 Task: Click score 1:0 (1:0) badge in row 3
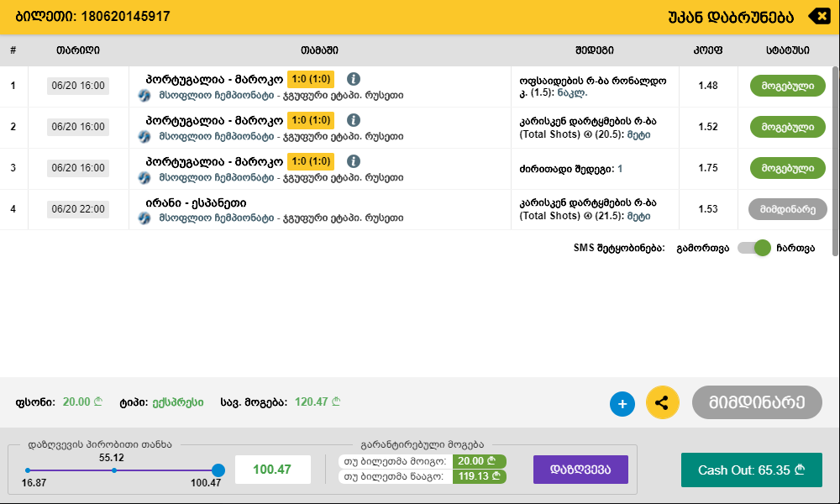[311, 161]
